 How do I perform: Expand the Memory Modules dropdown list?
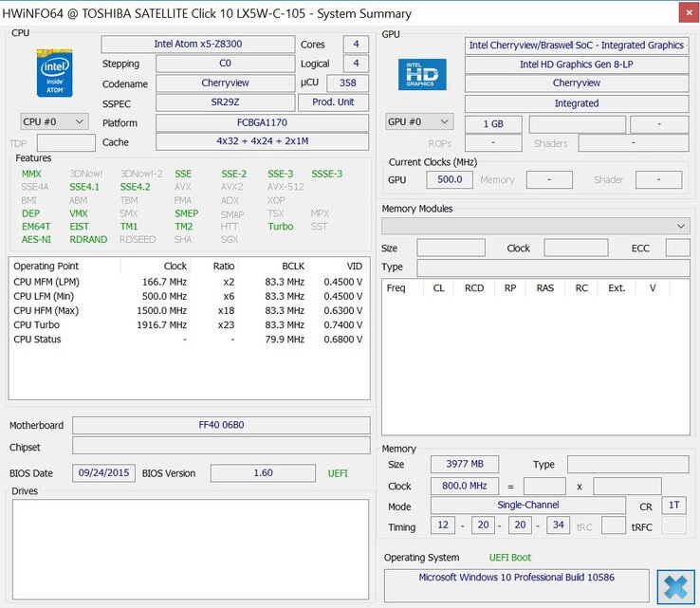[535, 226]
